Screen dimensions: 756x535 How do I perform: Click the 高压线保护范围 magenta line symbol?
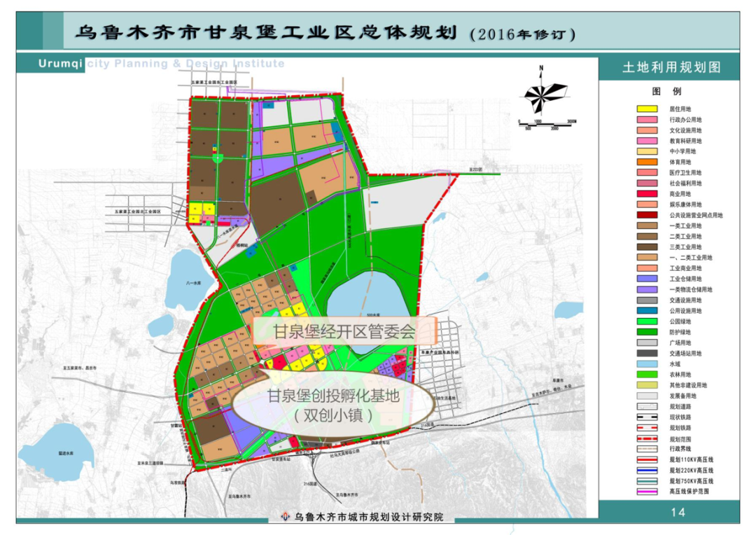pyautogui.click(x=647, y=492)
